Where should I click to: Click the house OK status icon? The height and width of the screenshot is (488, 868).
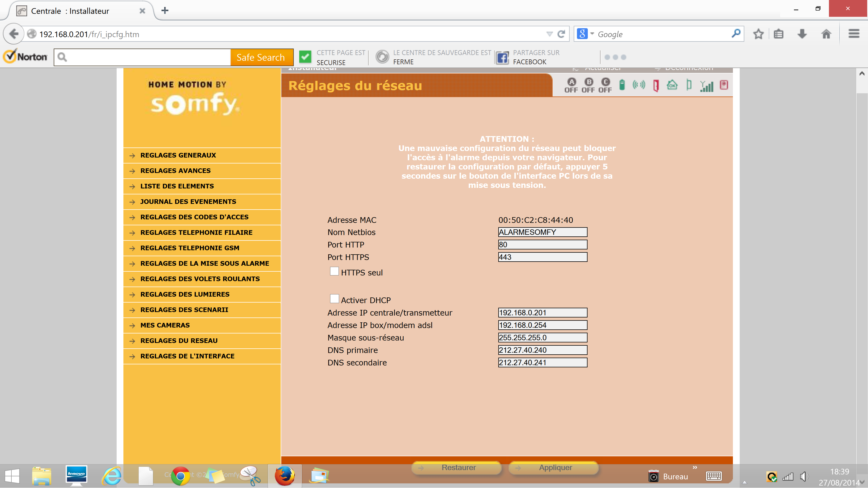coord(672,85)
